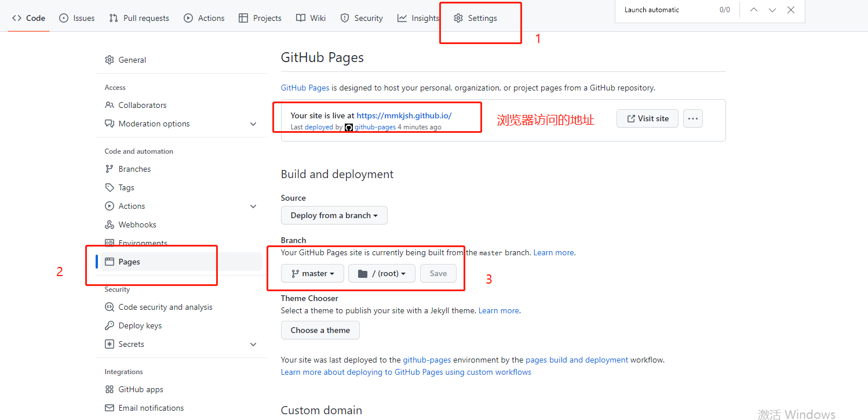868x420 pixels.
Task: Click the Pull requests branch icon
Action: click(114, 18)
